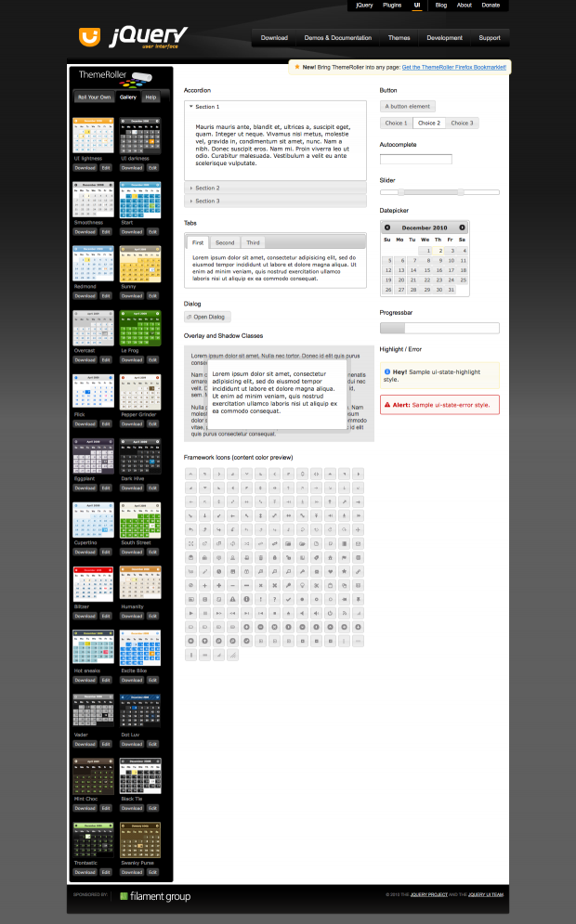Open Donate in the top bar

coord(491,5)
